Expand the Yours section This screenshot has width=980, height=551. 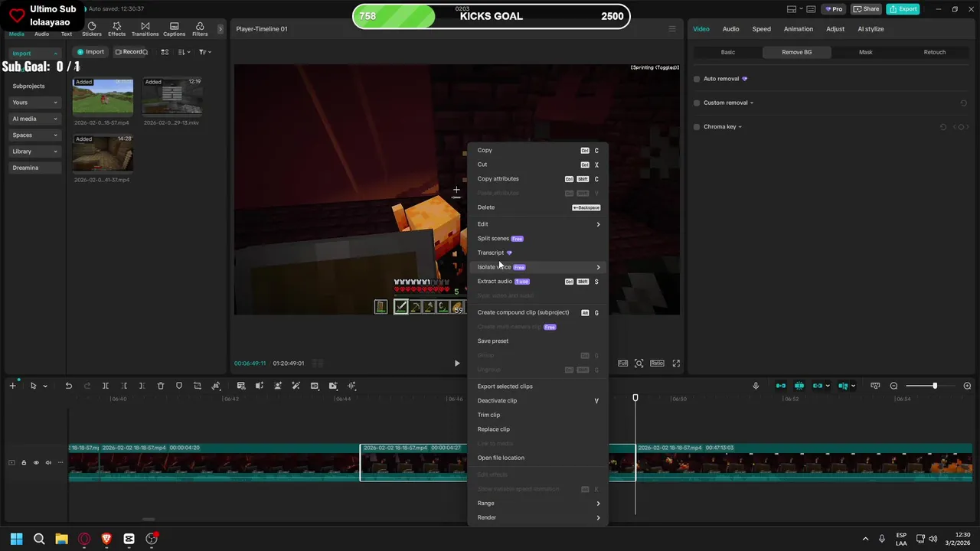click(35, 103)
